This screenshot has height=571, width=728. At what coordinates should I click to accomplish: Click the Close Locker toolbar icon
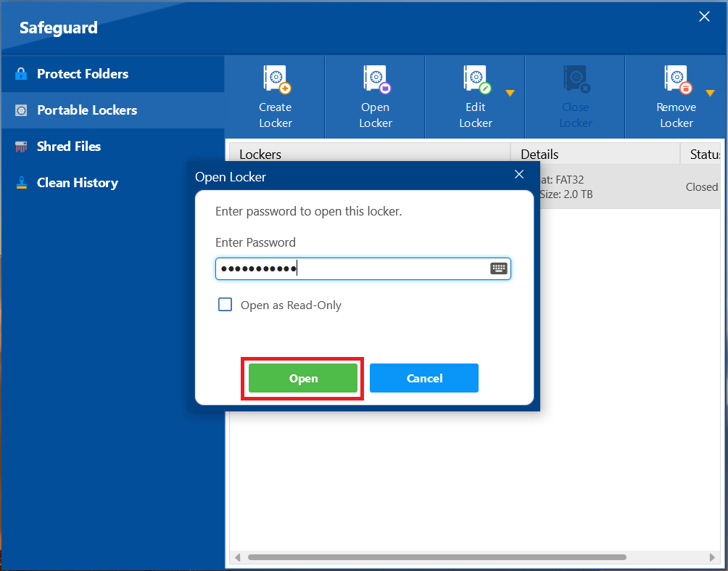(577, 80)
